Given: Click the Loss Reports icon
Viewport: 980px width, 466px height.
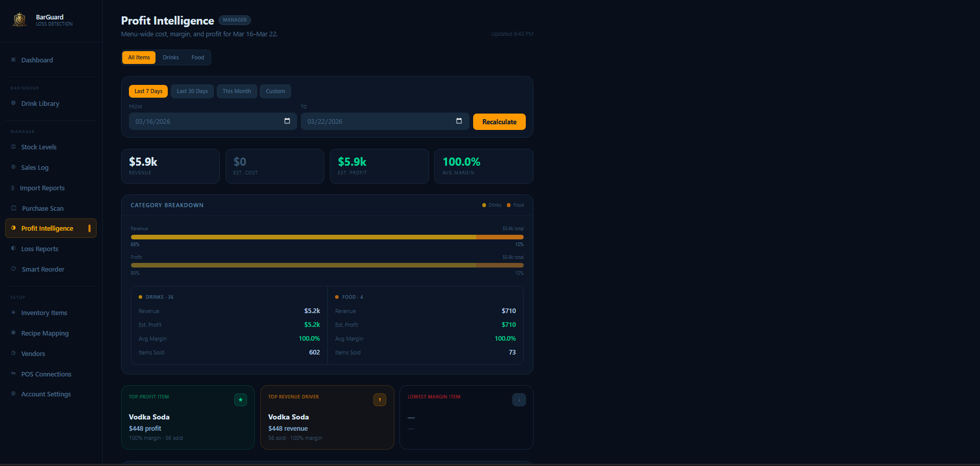Looking at the screenshot, I should (12, 249).
